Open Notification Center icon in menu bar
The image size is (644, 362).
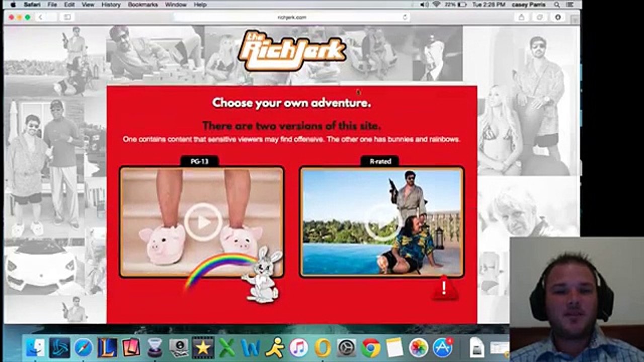pos(571,5)
